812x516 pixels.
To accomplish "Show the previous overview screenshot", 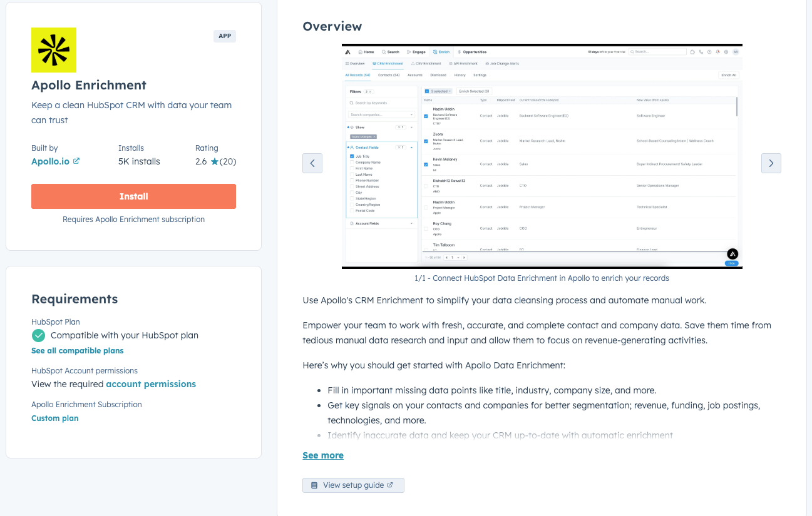I will [312, 163].
